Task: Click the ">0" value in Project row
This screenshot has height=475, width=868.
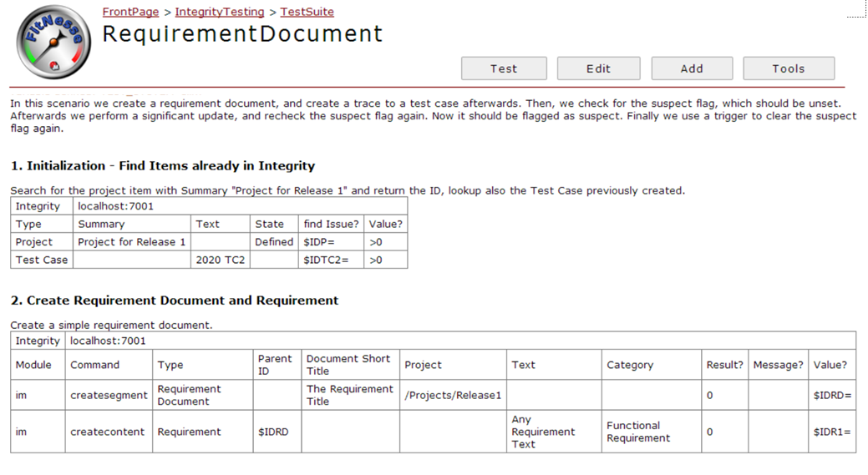Action: (x=386, y=241)
